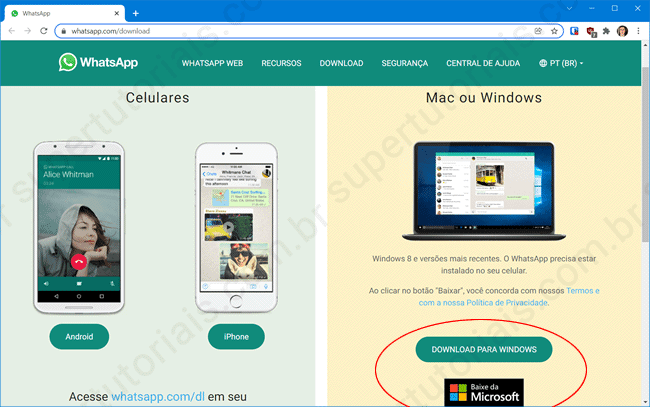This screenshot has width=650, height=407.
Task: Open the Segurança navigation item
Action: [404, 64]
